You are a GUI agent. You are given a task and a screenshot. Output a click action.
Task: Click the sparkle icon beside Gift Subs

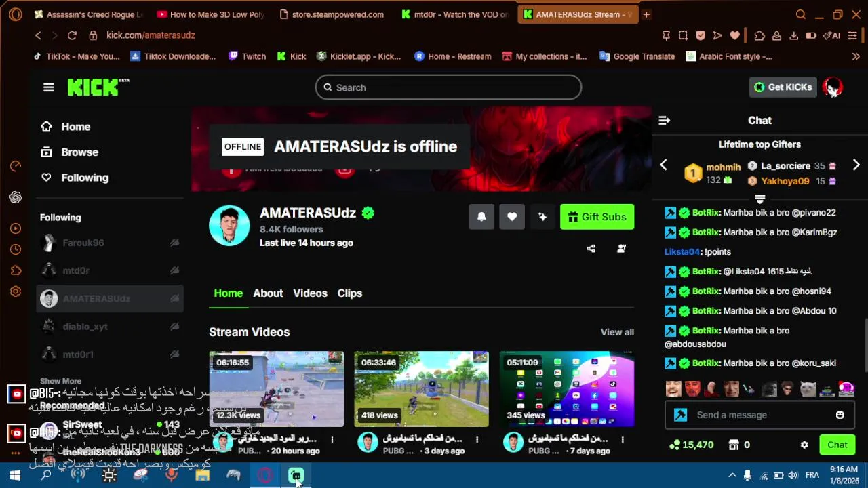tap(542, 217)
